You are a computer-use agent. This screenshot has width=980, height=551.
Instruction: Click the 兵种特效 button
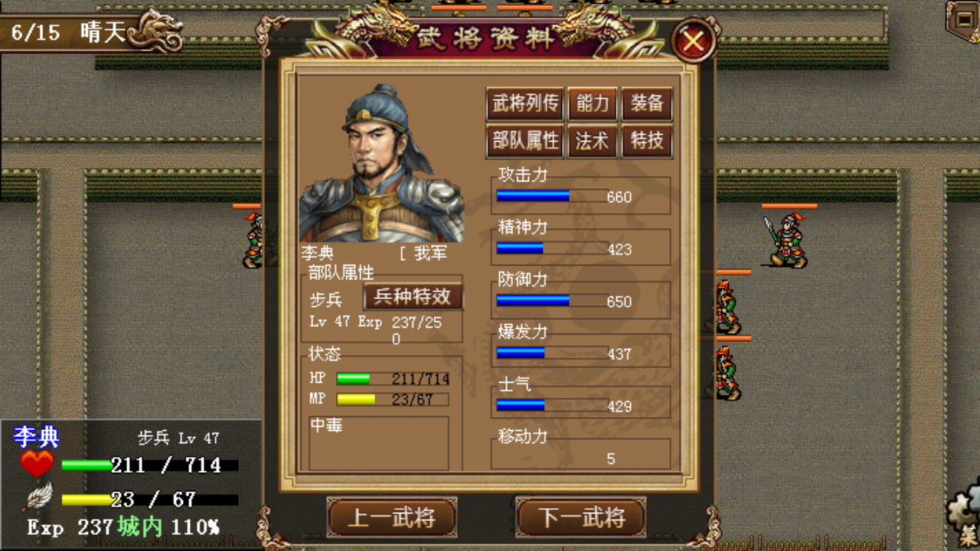413,296
